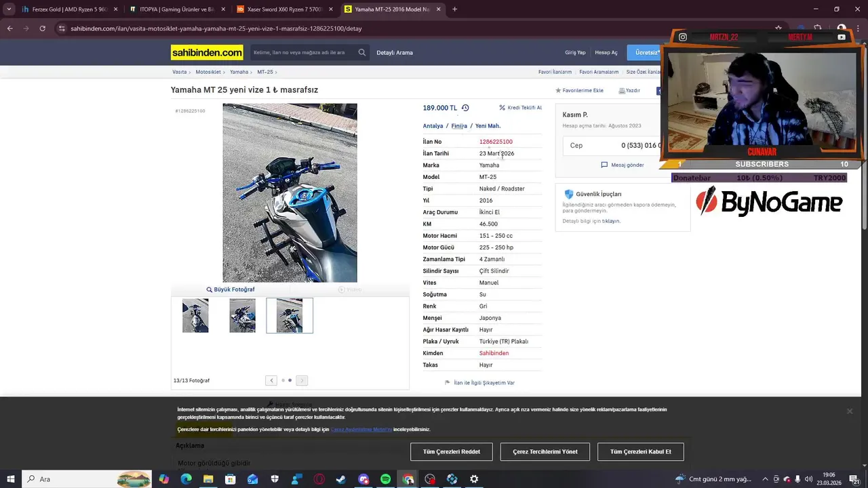This screenshot has height=488, width=868.
Task: Click the Motosiklet breadcrumb
Action: coord(208,72)
